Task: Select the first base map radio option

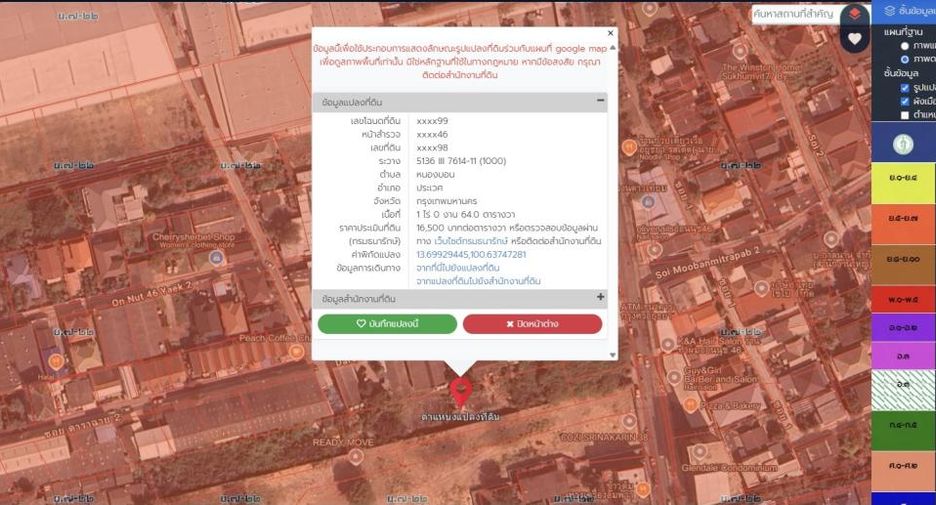Action: pos(904,46)
